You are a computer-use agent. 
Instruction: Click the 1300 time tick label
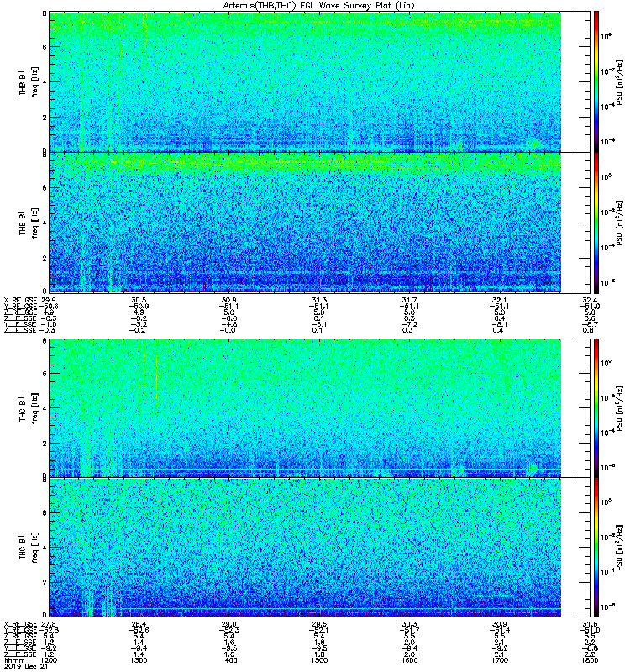(139, 660)
